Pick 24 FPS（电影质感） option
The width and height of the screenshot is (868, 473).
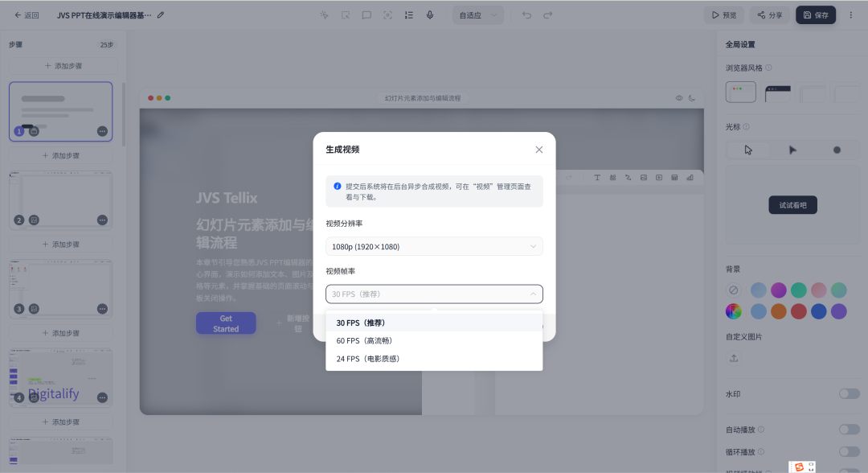(434, 359)
